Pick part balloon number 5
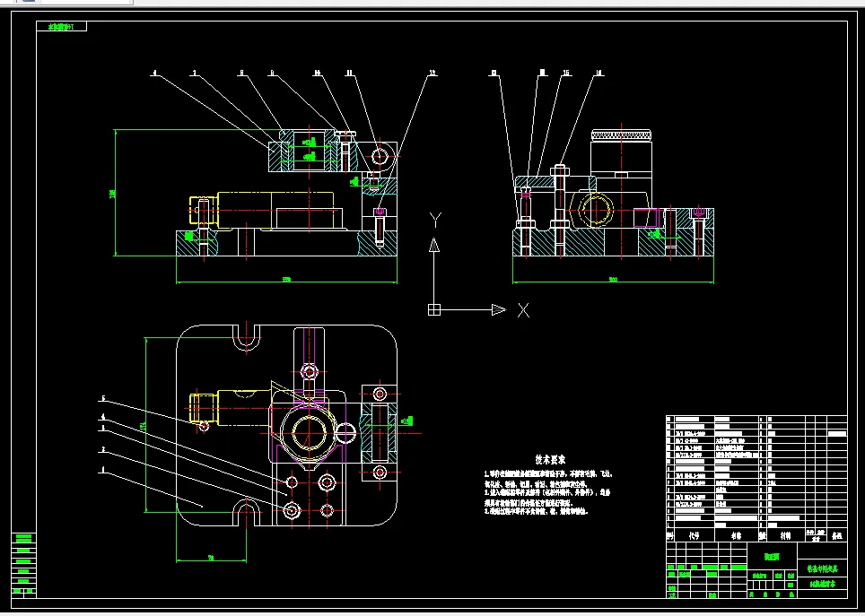Image resolution: width=865 pixels, height=616 pixels. point(103,399)
